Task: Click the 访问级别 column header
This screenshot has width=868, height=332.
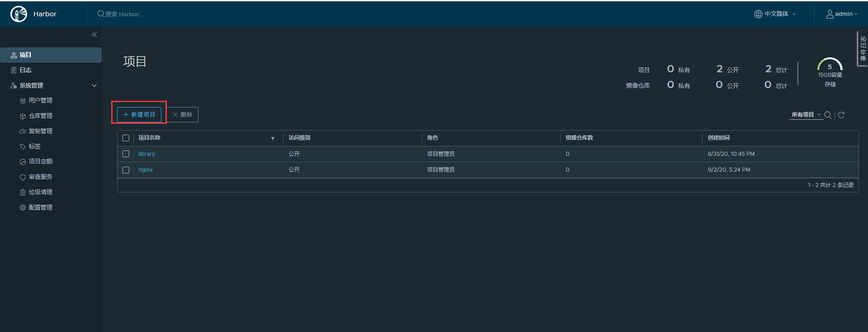Action: click(299, 138)
